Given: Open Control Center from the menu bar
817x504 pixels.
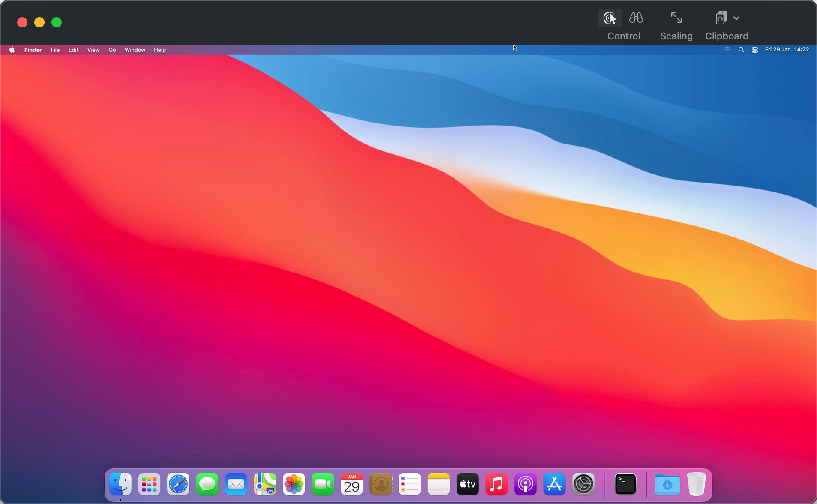Looking at the screenshot, I should (755, 50).
